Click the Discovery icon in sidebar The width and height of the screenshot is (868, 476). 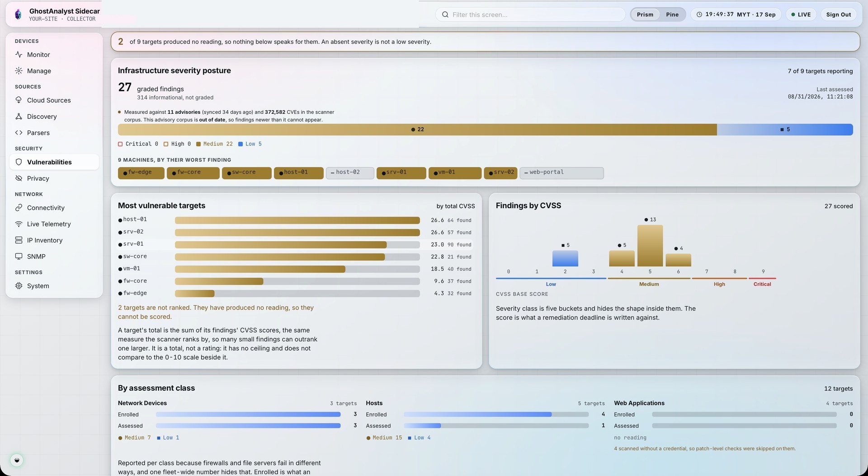point(19,117)
